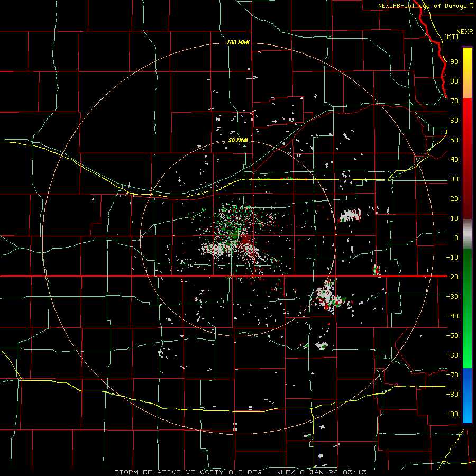Click the 90 value on the velocity scale
This screenshot has height=476, width=476.
(x=454, y=62)
